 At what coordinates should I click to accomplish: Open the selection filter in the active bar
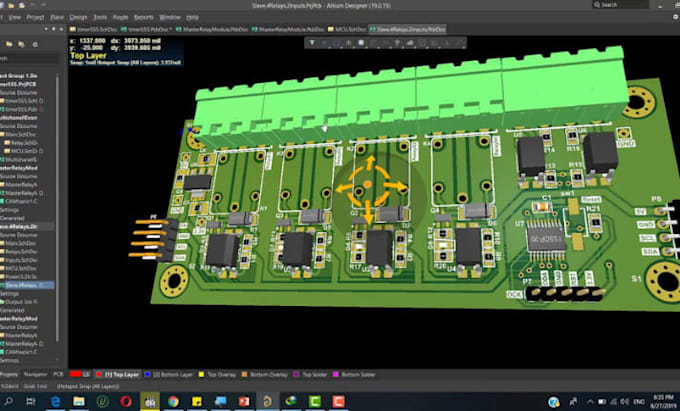pyautogui.click(x=312, y=43)
